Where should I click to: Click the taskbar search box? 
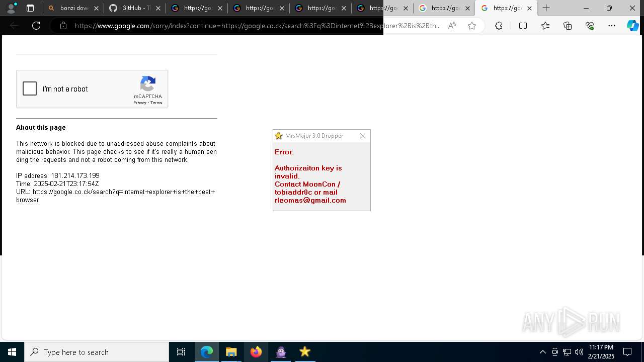97,352
